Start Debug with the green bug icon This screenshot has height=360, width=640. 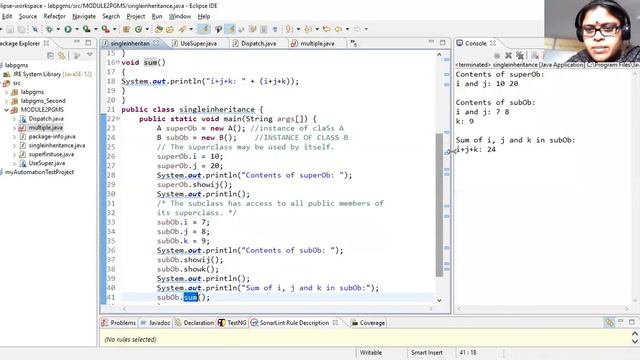point(49,29)
